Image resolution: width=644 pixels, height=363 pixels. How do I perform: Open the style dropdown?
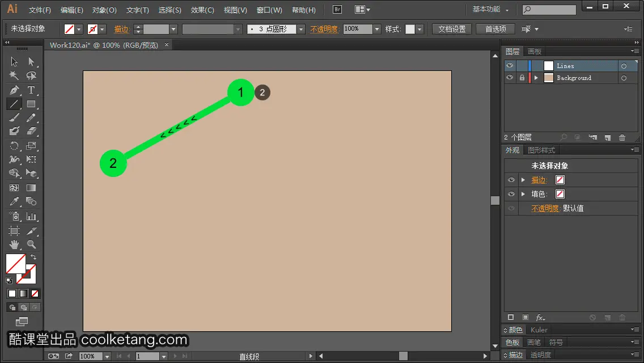tap(420, 29)
